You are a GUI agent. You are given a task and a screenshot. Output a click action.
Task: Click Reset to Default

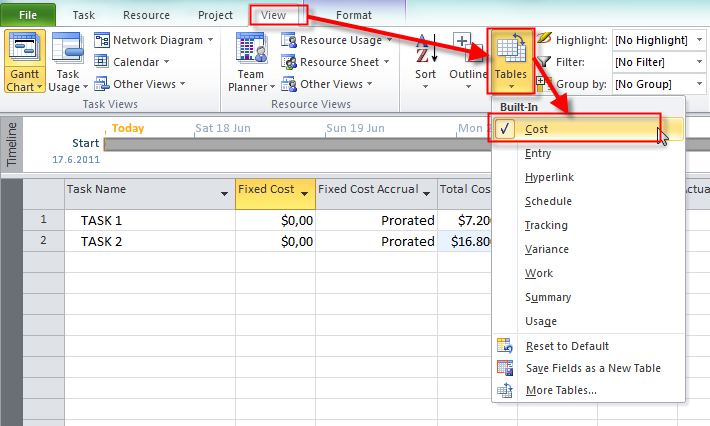pos(567,346)
